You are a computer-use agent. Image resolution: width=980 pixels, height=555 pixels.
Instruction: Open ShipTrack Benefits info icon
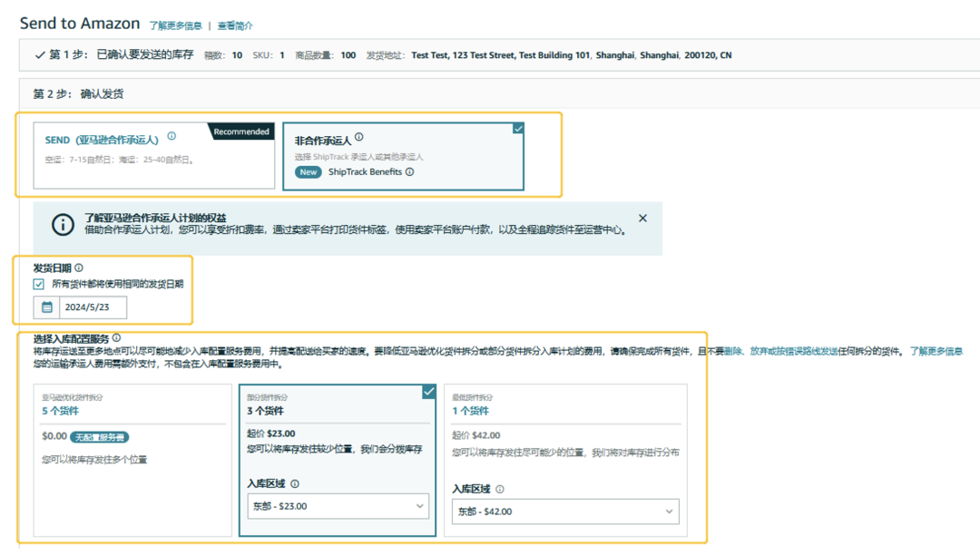(x=410, y=172)
